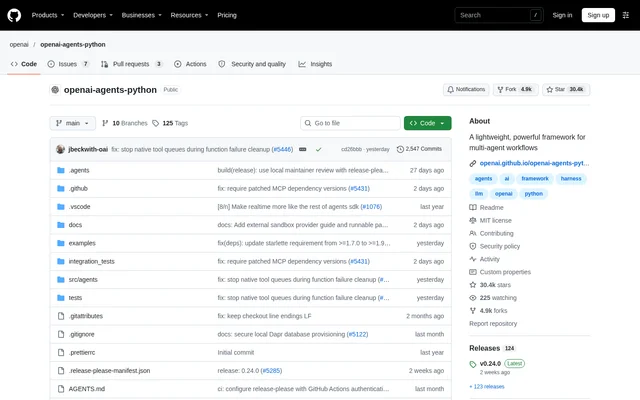
Task: Open the .gitattributes file icon
Action: point(61,316)
